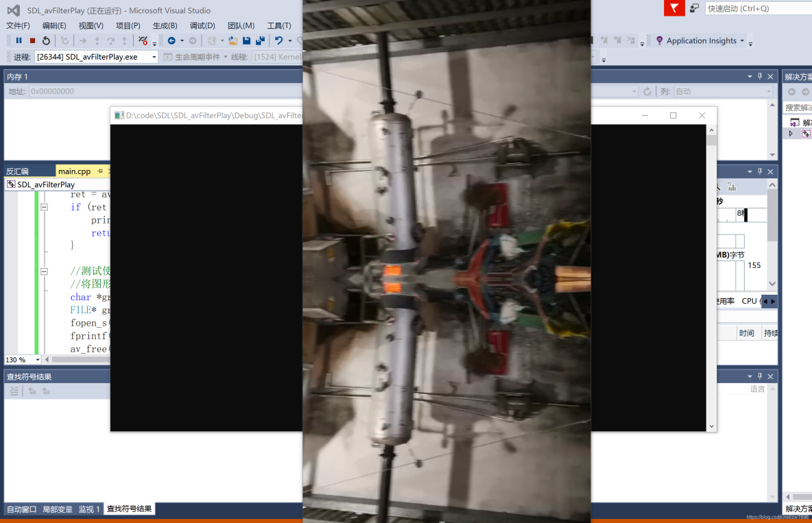Click the red notifications flag icon
The image size is (812, 523).
click(x=674, y=8)
